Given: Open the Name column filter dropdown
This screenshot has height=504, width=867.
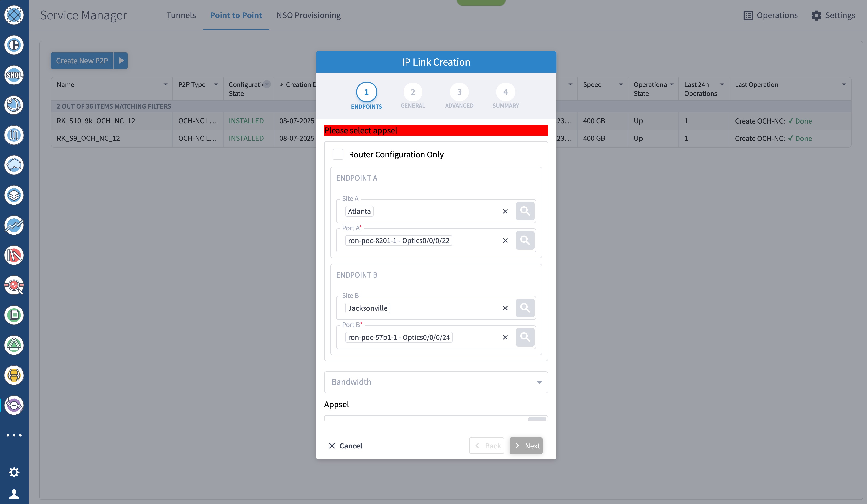Looking at the screenshot, I should click(x=165, y=85).
